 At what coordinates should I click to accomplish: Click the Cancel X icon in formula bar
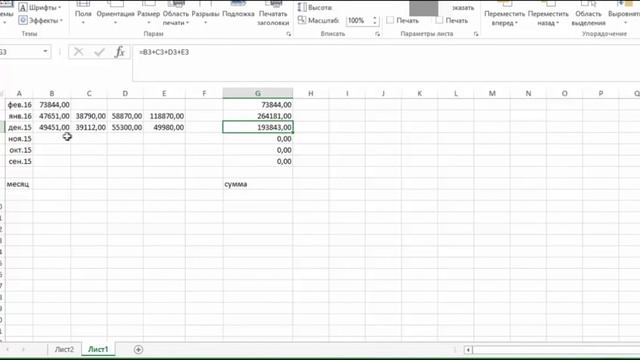coord(78,52)
